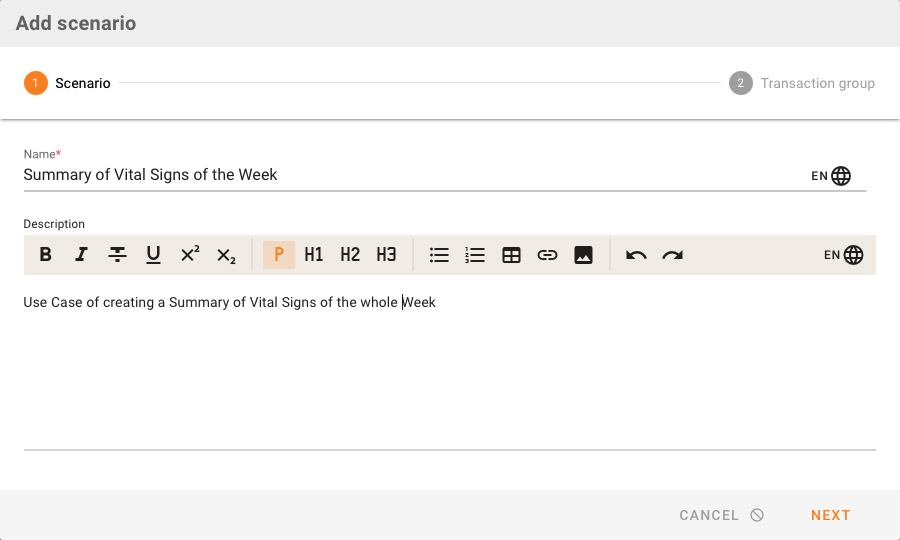Screen dimensions: 900x540
Task: Switch text style to heading H1
Action: pyautogui.click(x=314, y=255)
